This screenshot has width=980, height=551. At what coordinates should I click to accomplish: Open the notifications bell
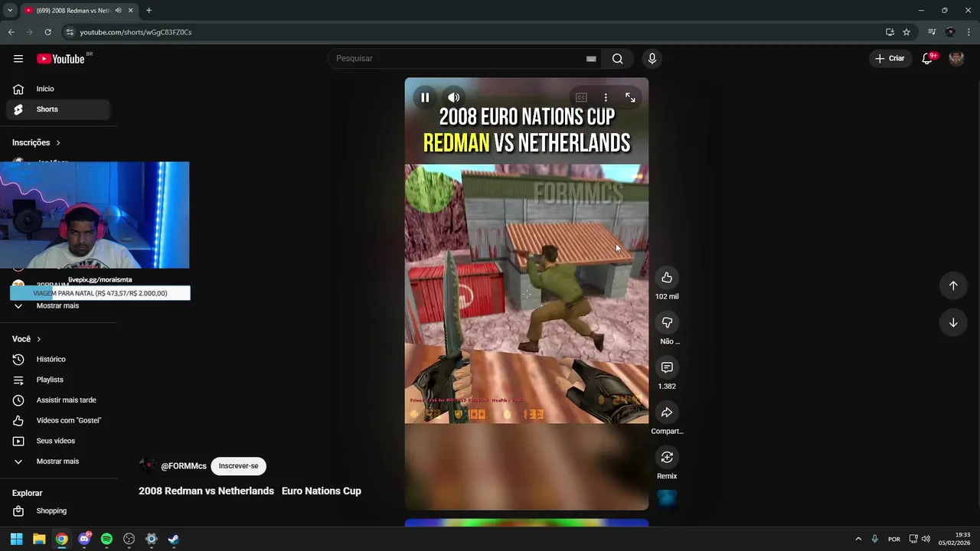pos(927,59)
